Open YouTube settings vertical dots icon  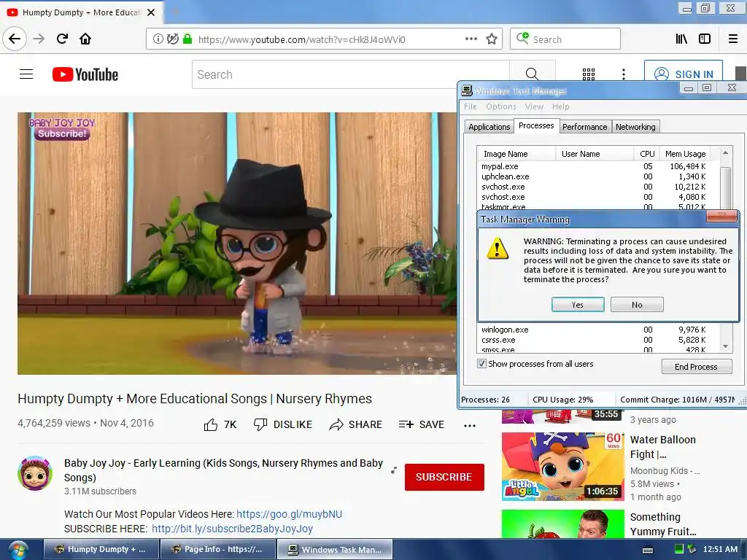(x=624, y=74)
